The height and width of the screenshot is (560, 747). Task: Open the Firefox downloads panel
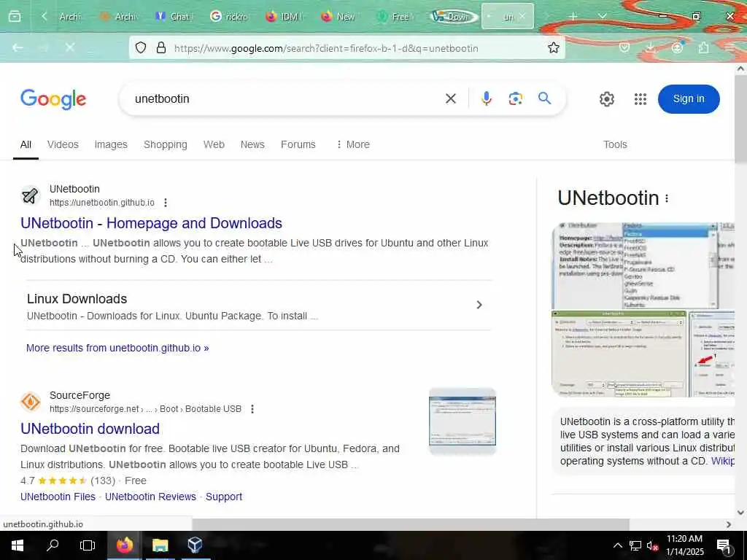[x=651, y=47]
